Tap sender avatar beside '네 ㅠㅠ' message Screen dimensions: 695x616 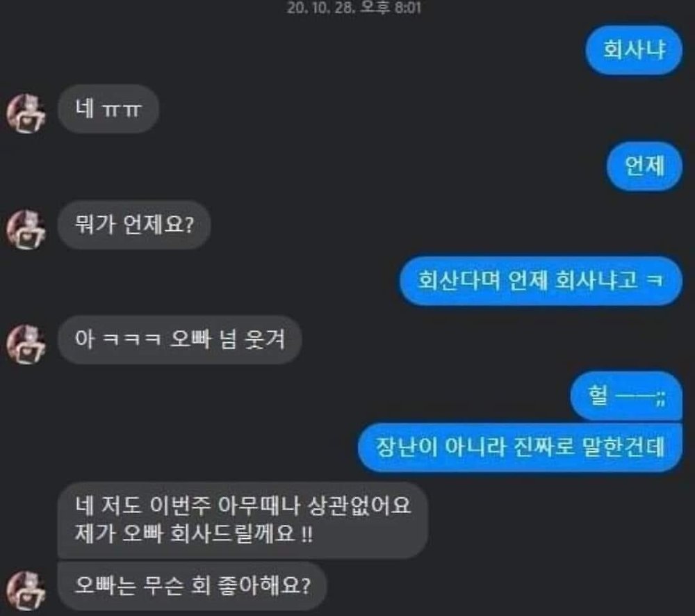(x=26, y=113)
